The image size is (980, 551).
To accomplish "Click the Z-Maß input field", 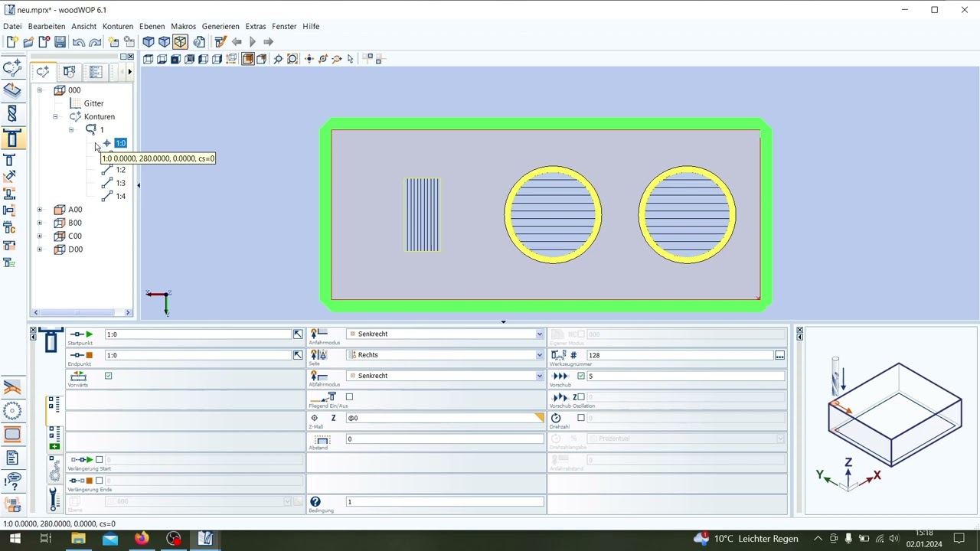I will (445, 418).
